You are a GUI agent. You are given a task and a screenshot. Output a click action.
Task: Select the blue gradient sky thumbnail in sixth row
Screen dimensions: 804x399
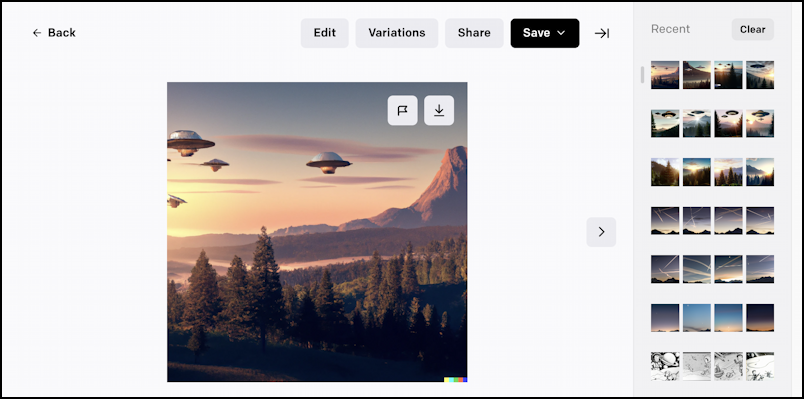697,317
